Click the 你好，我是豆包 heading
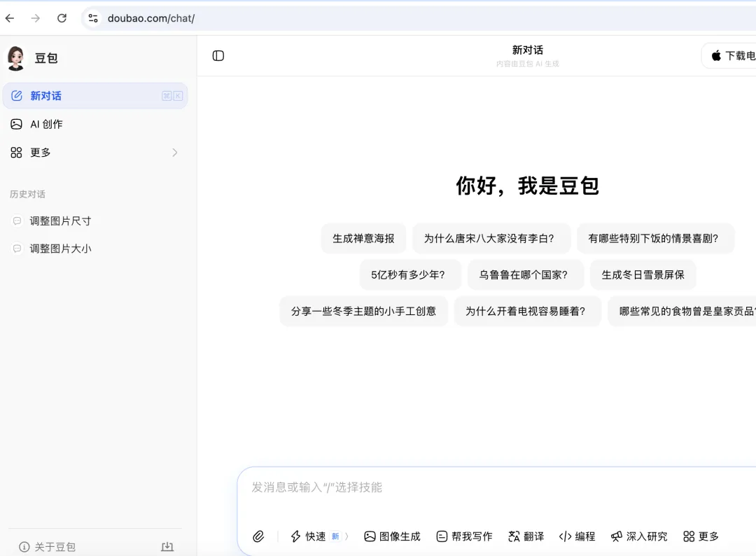756x556 pixels. coord(528,186)
